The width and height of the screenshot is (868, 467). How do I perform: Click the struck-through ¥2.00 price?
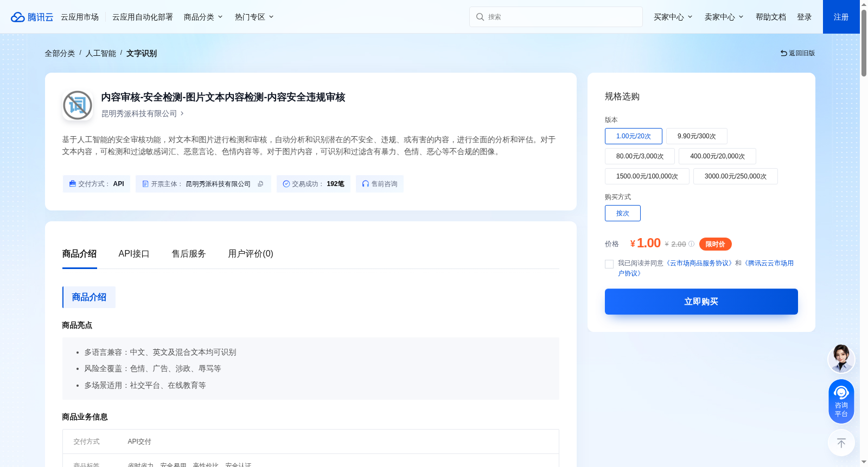(675, 244)
